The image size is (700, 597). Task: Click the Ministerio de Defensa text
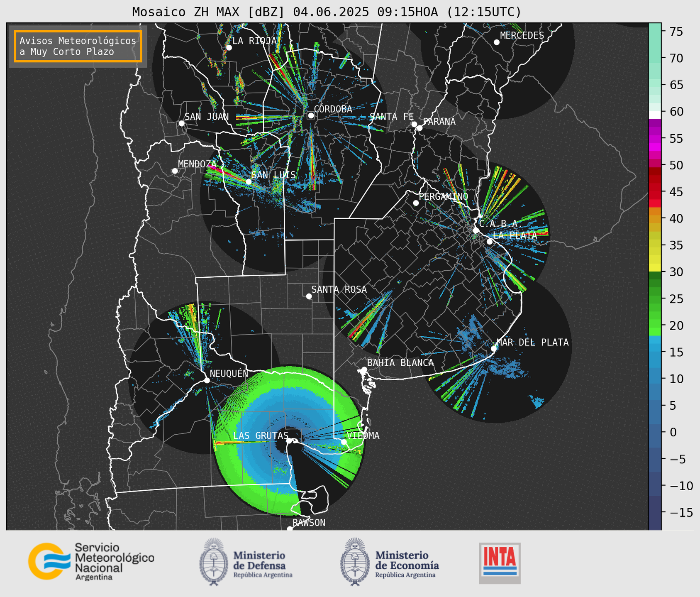[263, 564]
